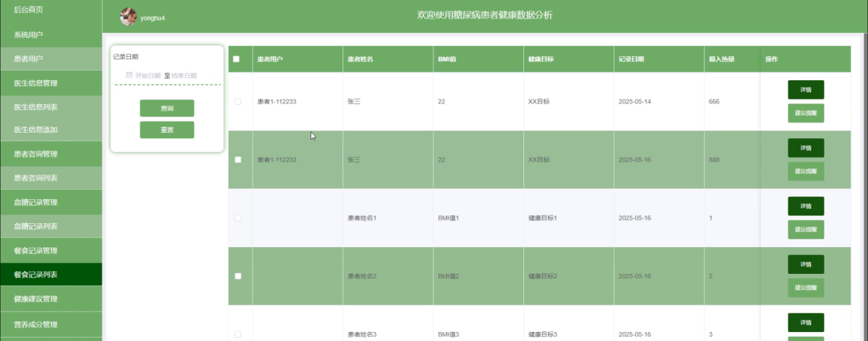Expand the 健康建议管理 sidebar section
Image resolution: width=868 pixels, height=341 pixels.
(51, 299)
